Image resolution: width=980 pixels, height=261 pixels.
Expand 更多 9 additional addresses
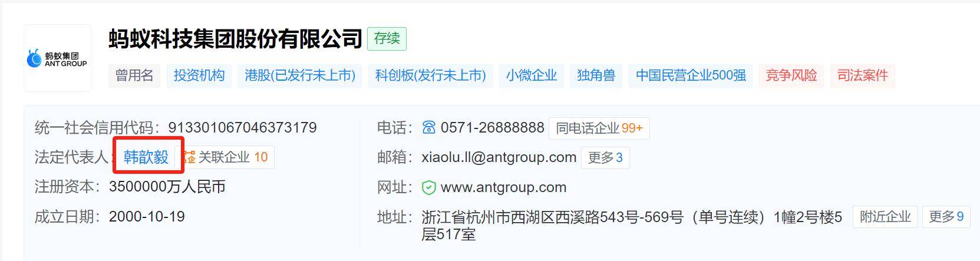(946, 217)
